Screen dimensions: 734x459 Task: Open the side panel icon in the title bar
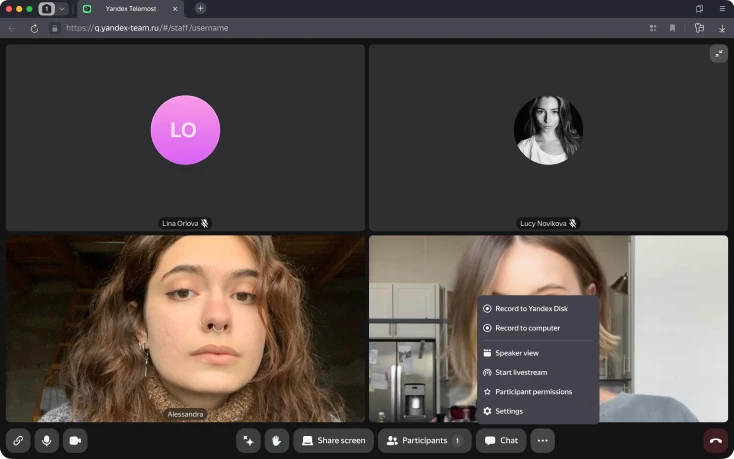tap(699, 8)
